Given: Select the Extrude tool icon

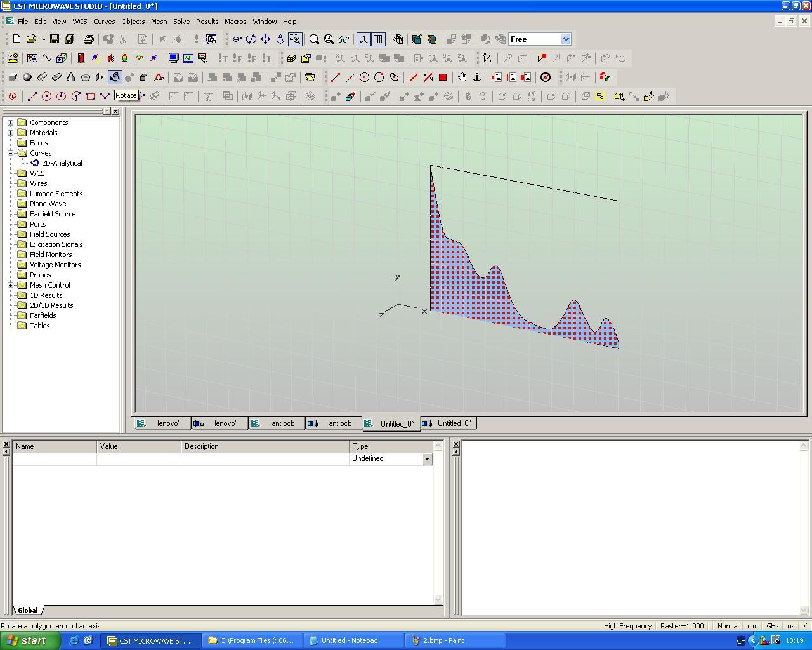Looking at the screenshot, I should [100, 77].
